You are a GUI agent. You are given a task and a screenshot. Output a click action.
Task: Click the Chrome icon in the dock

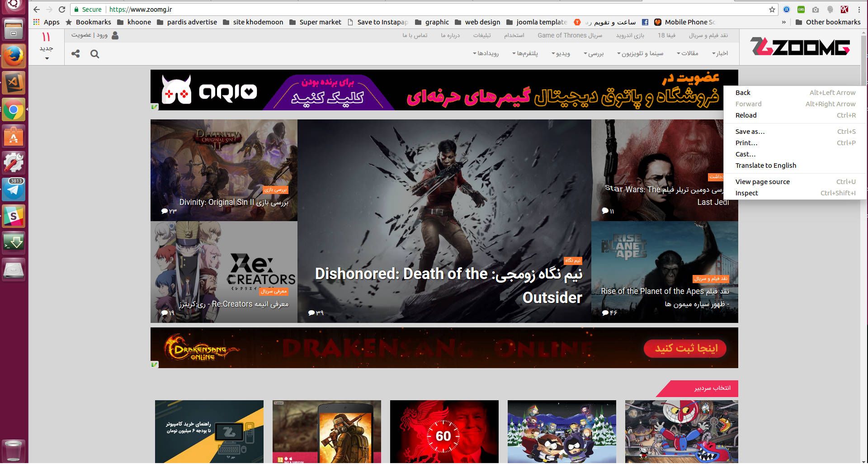pos(14,109)
